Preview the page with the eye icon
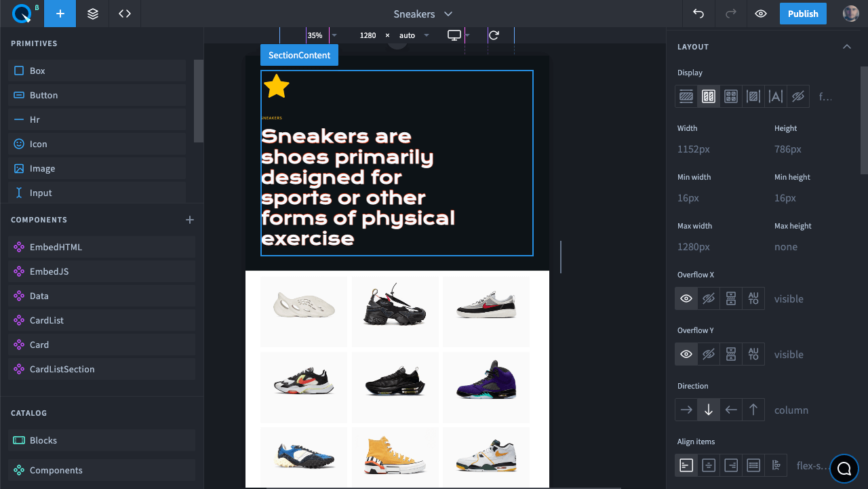868x489 pixels. [x=761, y=14]
